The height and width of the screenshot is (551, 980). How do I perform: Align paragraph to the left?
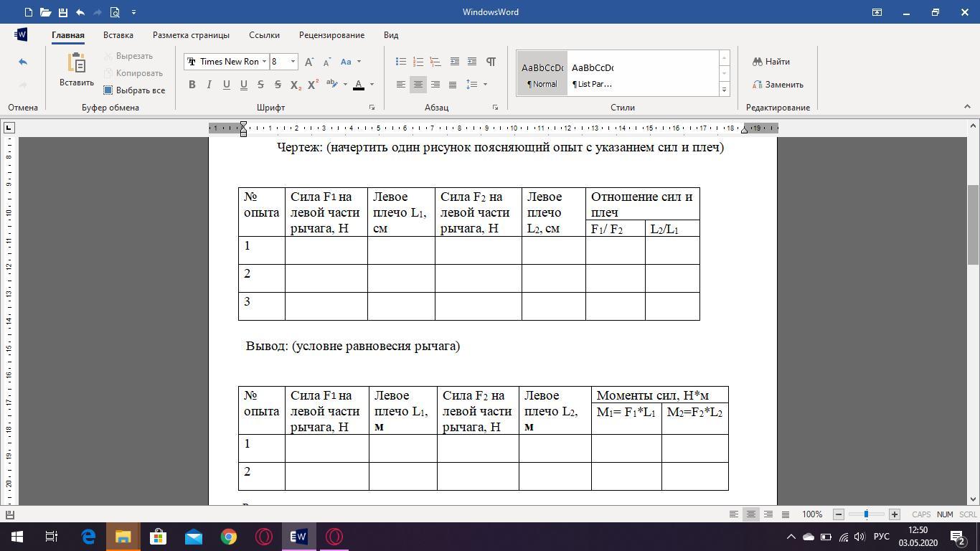point(401,85)
